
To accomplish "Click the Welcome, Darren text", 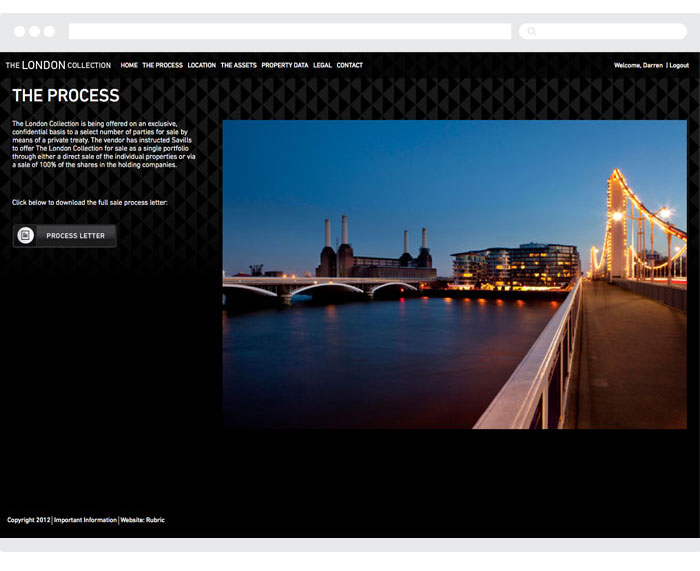I will (x=638, y=65).
